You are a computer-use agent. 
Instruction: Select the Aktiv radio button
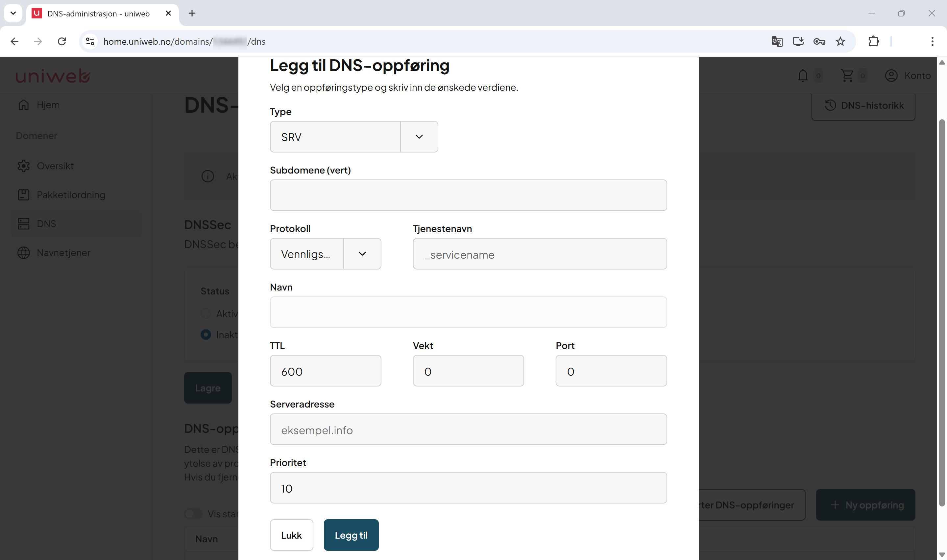(x=206, y=313)
